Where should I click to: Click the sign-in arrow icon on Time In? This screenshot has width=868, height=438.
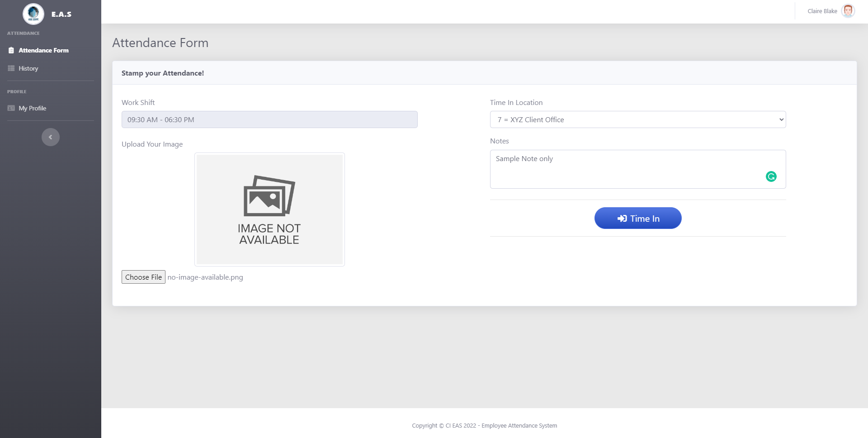click(622, 219)
